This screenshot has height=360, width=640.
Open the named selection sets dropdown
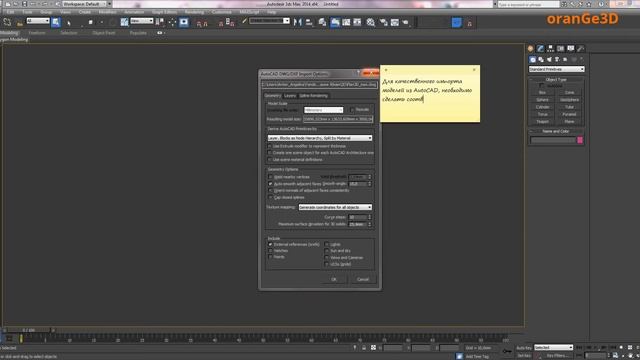[269, 21]
